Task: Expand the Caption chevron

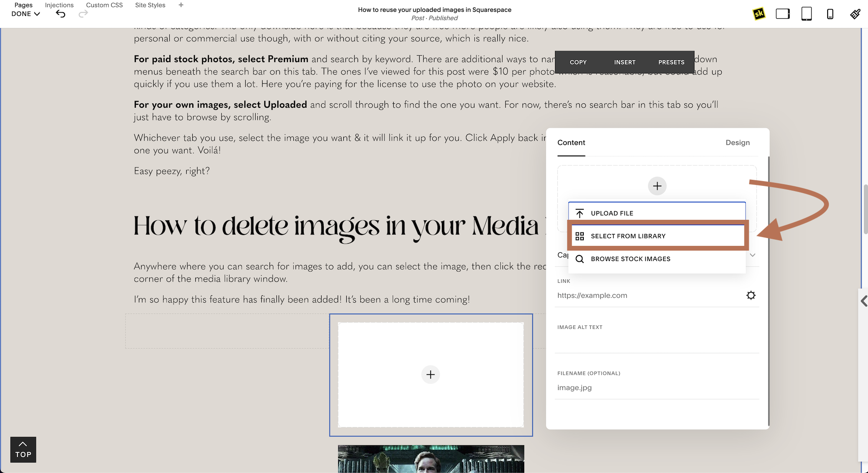Action: click(753, 255)
